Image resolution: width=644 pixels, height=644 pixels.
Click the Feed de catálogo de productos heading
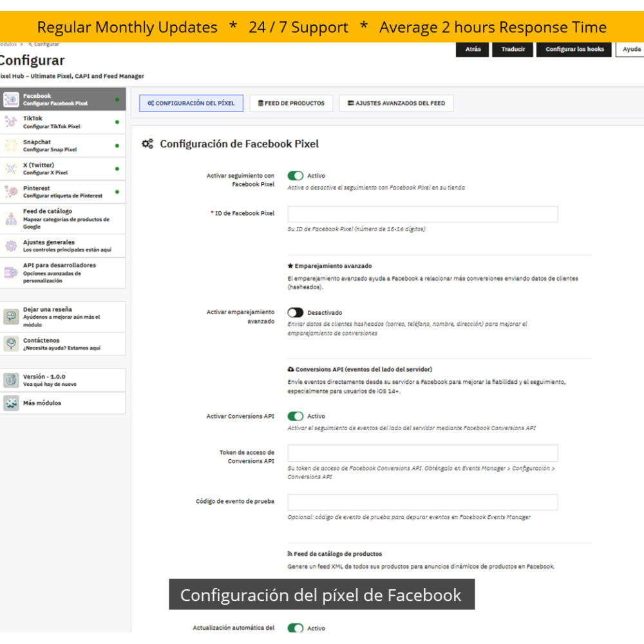tap(335, 554)
